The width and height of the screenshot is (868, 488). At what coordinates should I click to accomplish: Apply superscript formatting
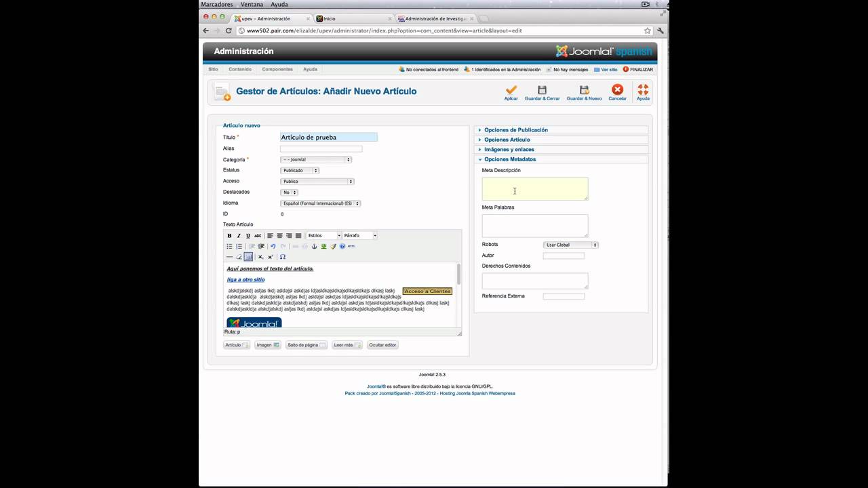pyautogui.click(x=270, y=257)
